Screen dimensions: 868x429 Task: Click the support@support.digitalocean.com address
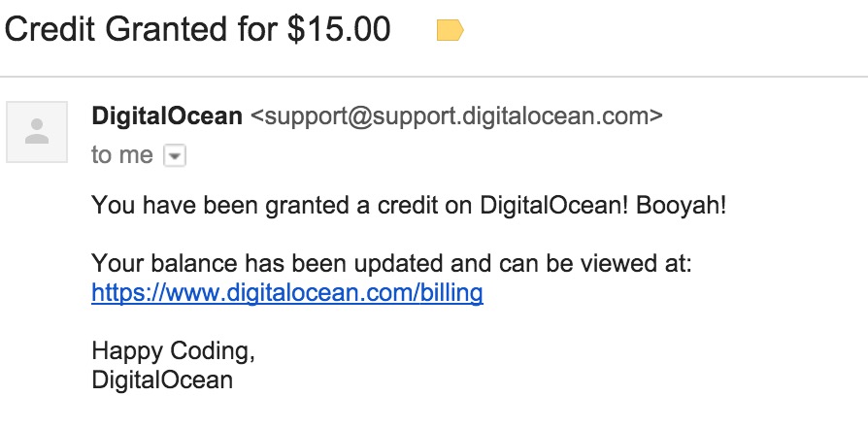pos(456,116)
